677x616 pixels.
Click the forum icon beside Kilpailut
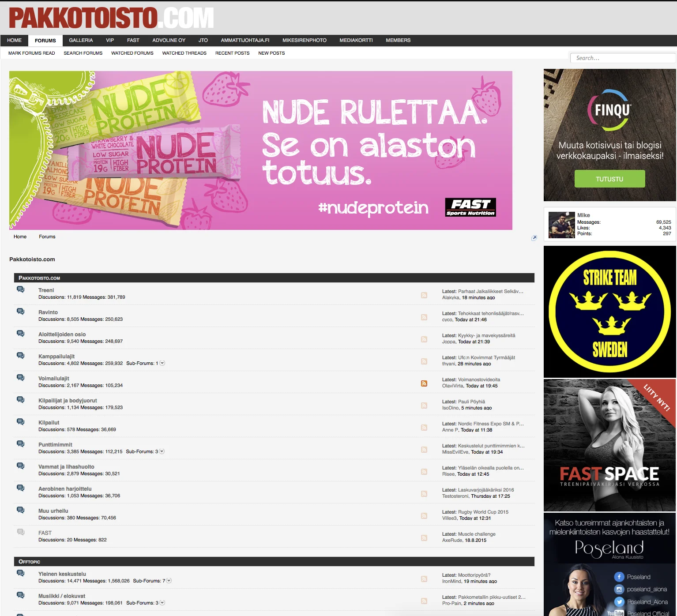[20, 422]
